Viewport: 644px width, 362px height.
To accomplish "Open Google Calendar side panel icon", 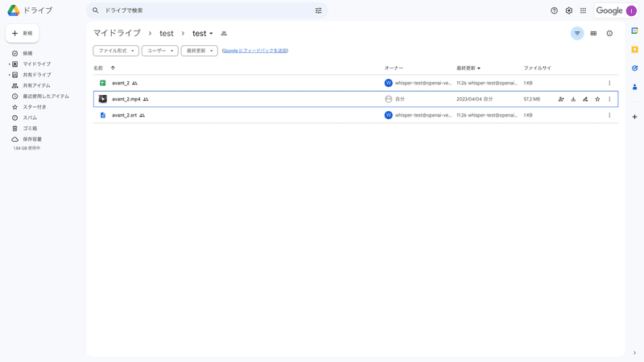I will (634, 31).
